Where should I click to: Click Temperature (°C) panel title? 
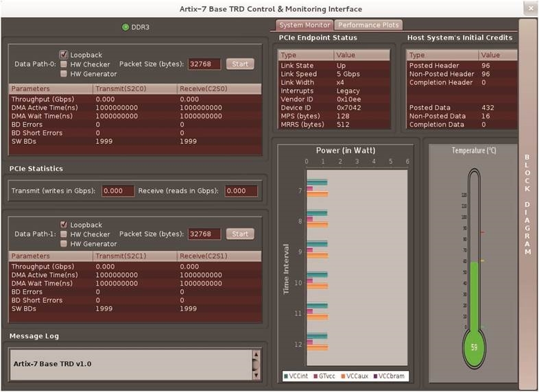[x=474, y=151]
